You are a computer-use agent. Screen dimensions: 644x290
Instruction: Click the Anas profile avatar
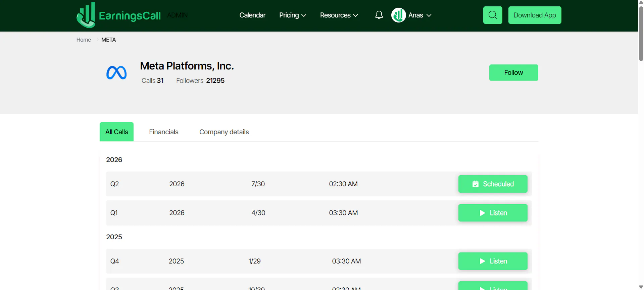pos(399,15)
